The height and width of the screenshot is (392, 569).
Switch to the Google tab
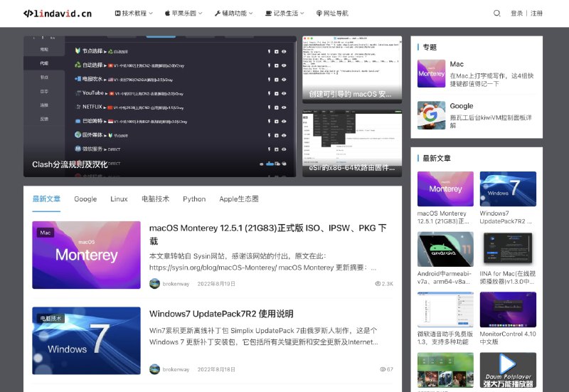point(85,199)
